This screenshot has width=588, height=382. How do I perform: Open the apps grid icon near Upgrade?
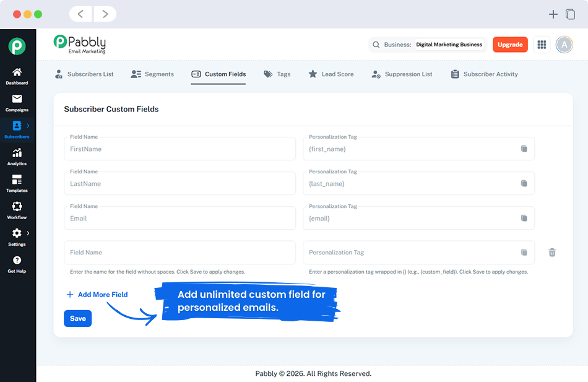click(x=542, y=45)
